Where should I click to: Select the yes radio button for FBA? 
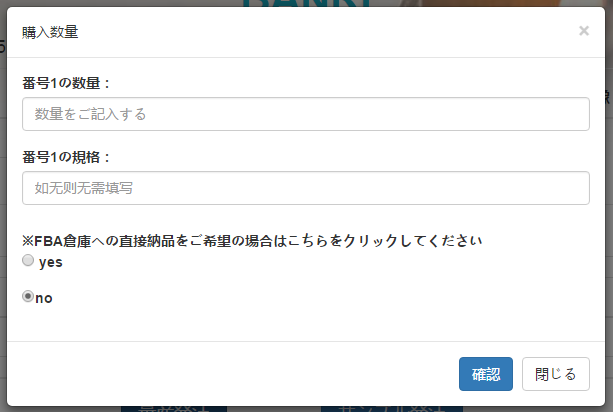(x=28, y=261)
